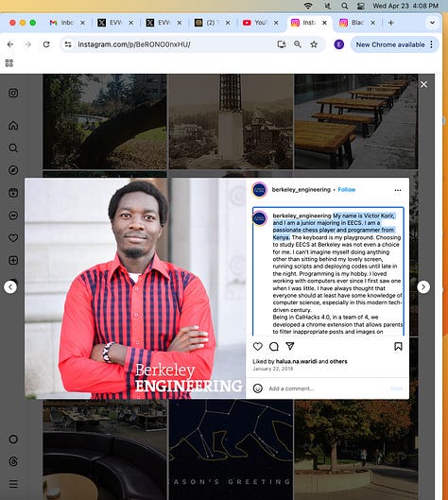Viewport: 448px width, 500px height.
Task: Close the Gmail Inbox tab
Action: click(82, 23)
